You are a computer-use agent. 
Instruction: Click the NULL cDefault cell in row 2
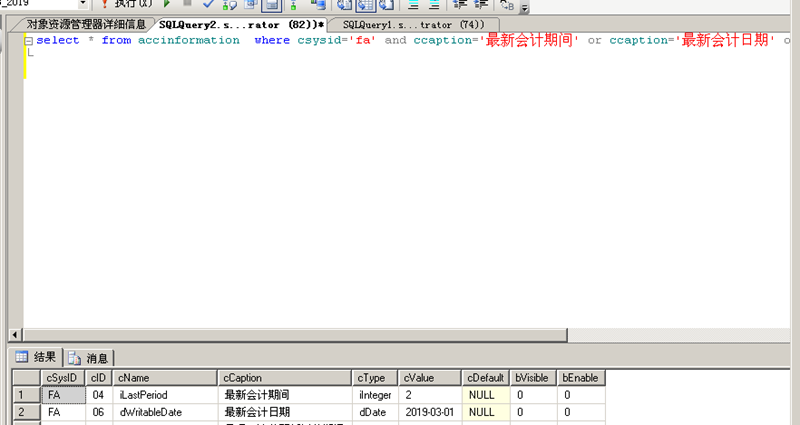486,412
